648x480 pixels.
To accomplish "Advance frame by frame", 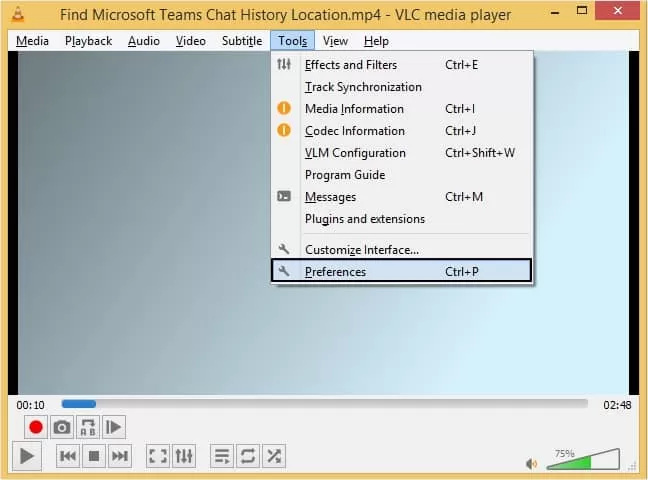I will [x=114, y=427].
